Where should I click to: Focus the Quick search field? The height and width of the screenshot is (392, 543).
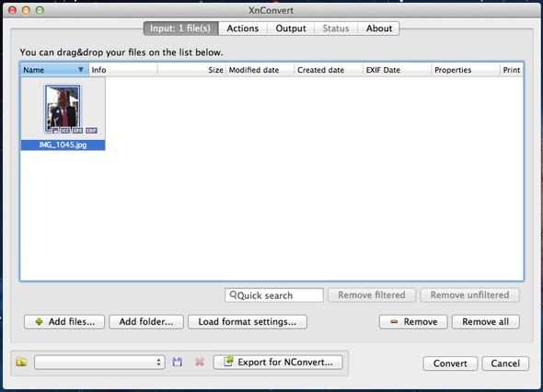(274, 295)
